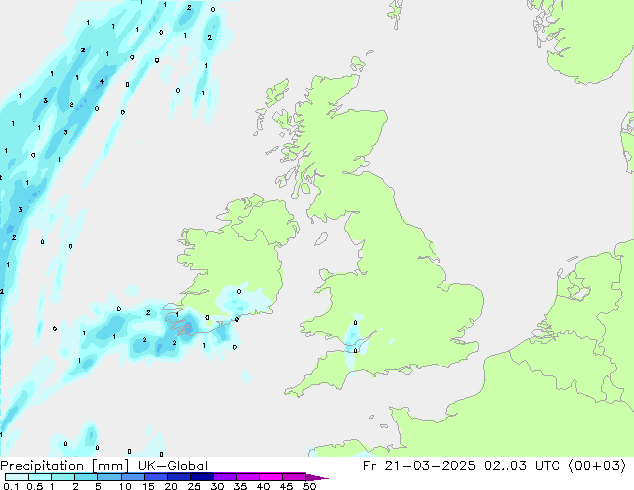This screenshot has width=634, height=490.
Task: Click the '15' legend scale value
Action: (148, 486)
